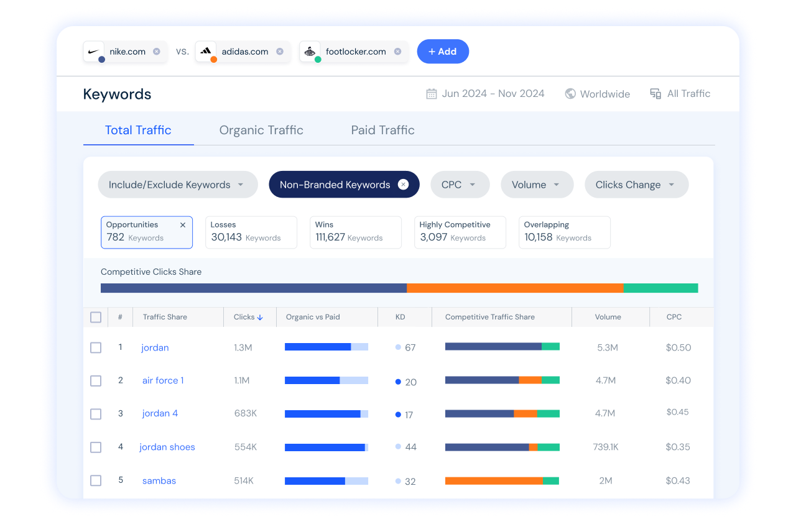Click the $0.50 CPC value
796x532 pixels.
coord(678,347)
